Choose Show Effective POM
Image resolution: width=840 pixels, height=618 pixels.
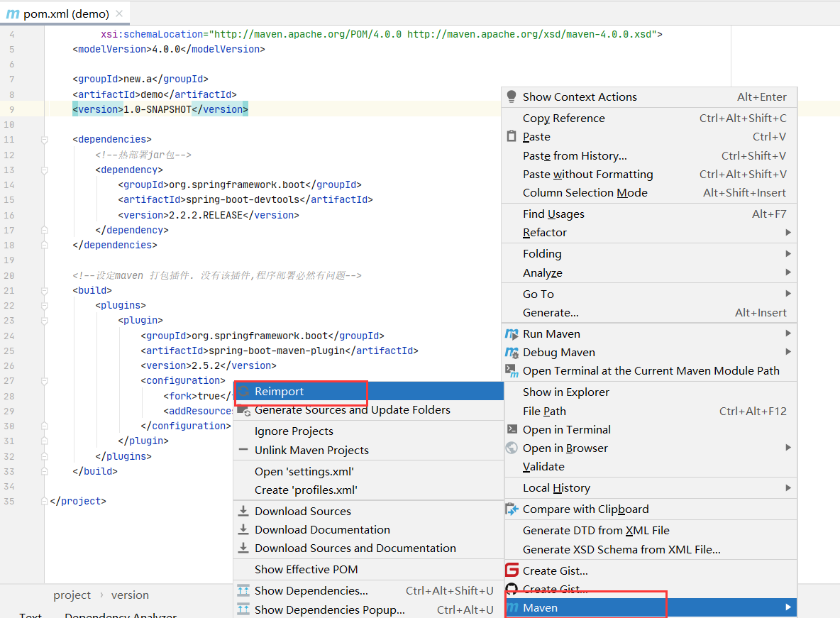point(369,569)
